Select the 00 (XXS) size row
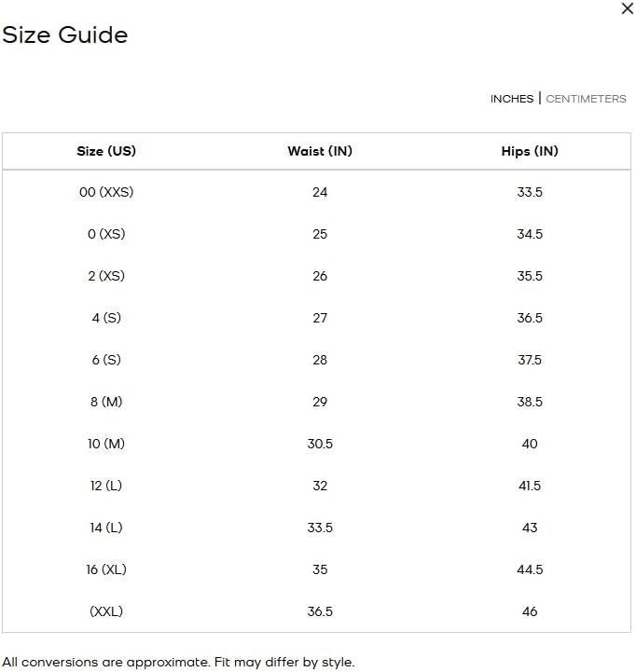The height and width of the screenshot is (672, 636). pyautogui.click(x=316, y=192)
